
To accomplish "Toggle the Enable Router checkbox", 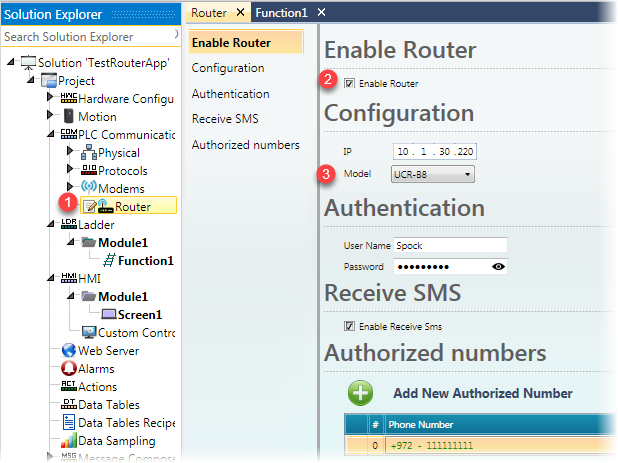I will coord(349,83).
